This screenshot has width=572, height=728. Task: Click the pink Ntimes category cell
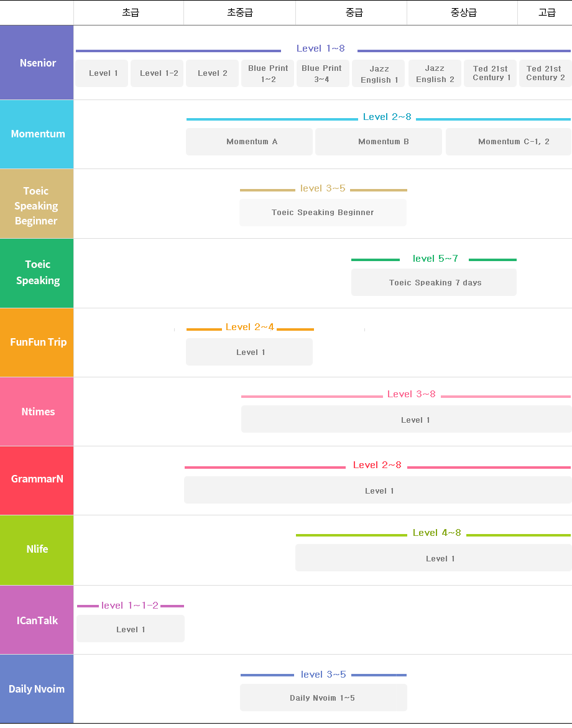(37, 412)
